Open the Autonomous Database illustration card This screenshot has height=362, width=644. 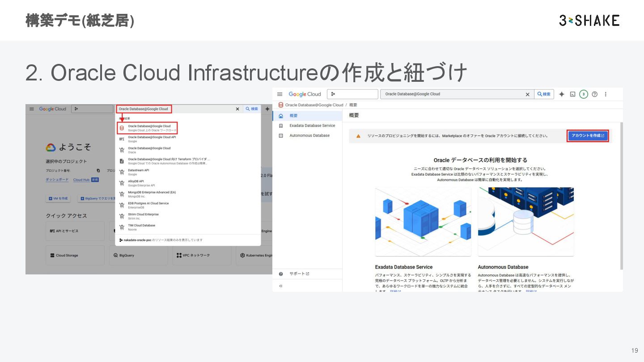[525, 222]
